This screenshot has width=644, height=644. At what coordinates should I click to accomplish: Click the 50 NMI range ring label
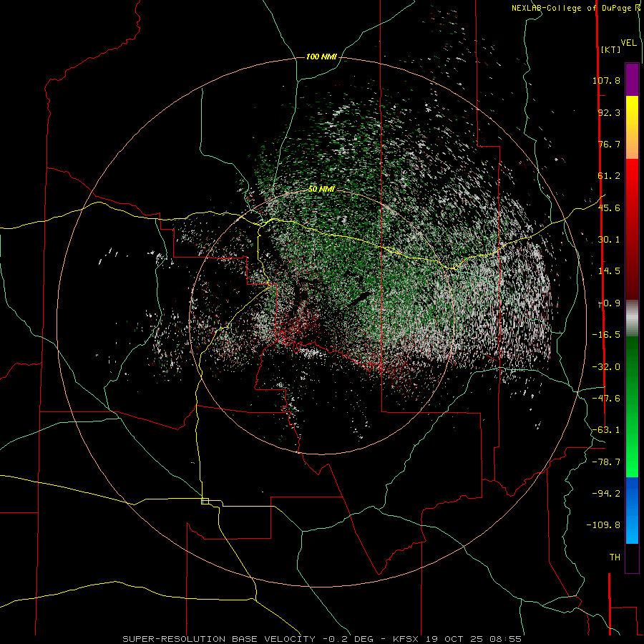321,189
